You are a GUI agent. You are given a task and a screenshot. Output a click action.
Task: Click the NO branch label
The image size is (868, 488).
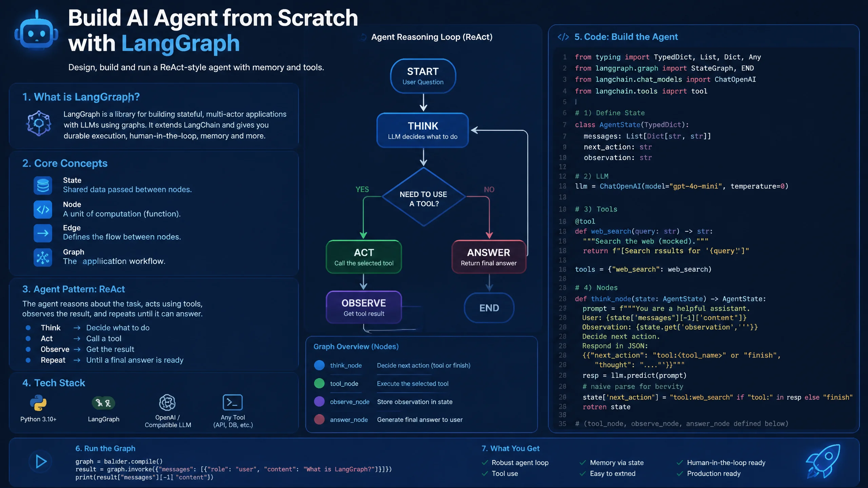point(489,189)
